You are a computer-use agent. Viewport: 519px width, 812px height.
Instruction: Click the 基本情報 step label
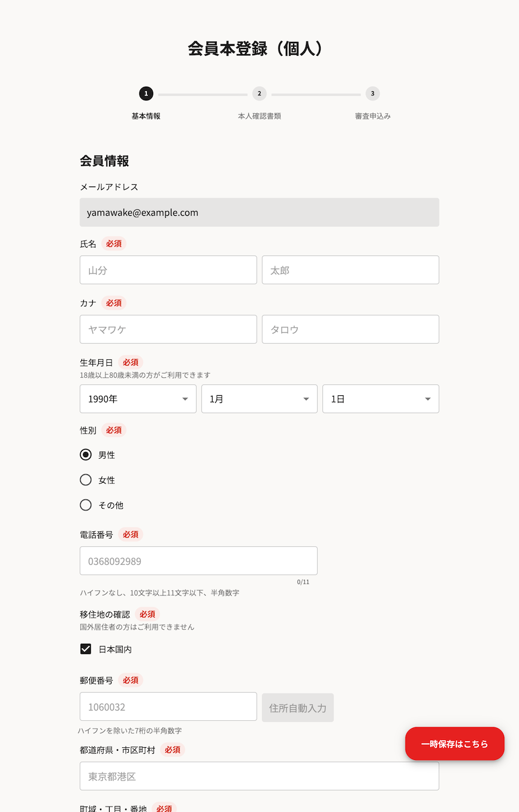click(146, 116)
